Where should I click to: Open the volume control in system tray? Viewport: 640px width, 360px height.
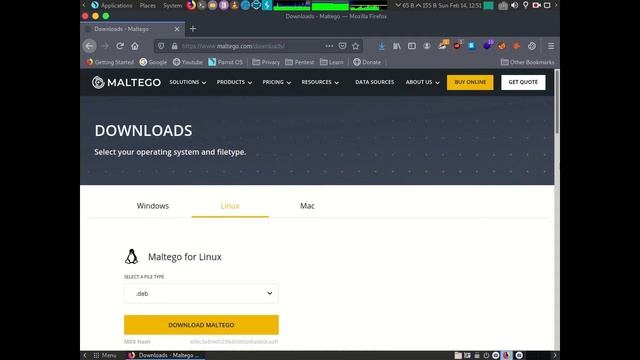(x=515, y=5)
